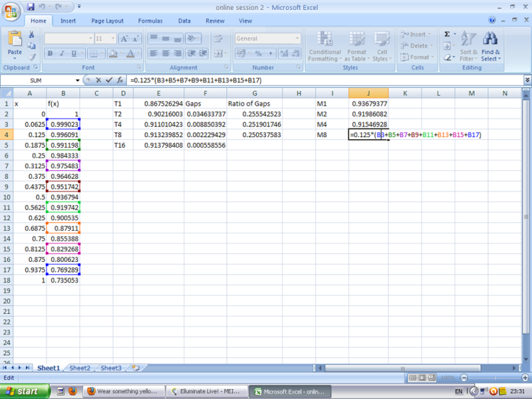Toggle Italic formatting button
This screenshot has width=532, height=399.
point(62,53)
